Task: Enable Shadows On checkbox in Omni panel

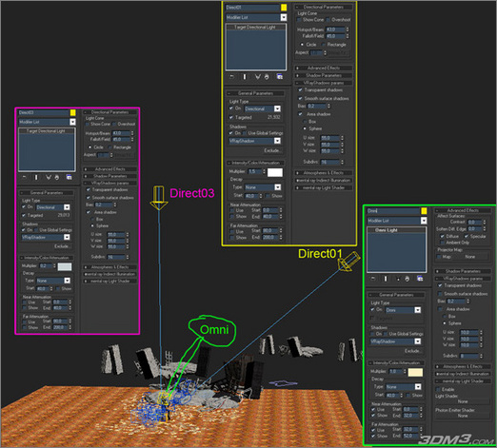Action: 372,334
